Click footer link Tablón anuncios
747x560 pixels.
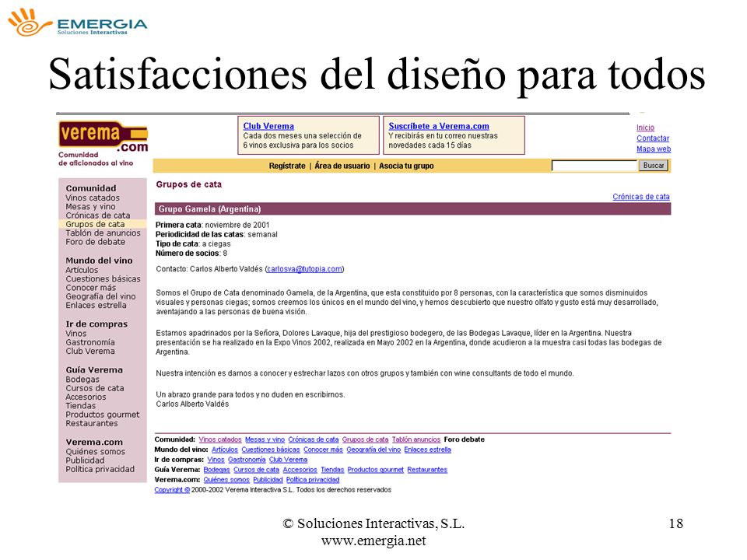point(416,439)
